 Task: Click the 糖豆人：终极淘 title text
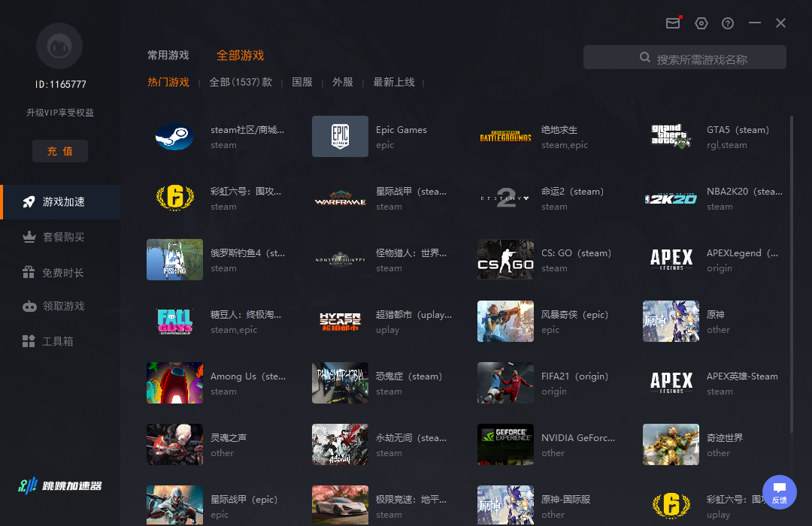246,315
